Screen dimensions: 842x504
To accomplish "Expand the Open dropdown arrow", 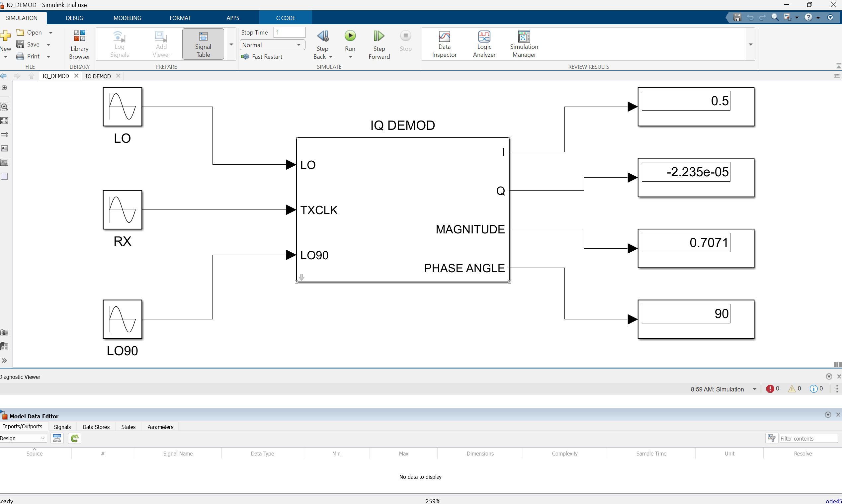I will (51, 33).
